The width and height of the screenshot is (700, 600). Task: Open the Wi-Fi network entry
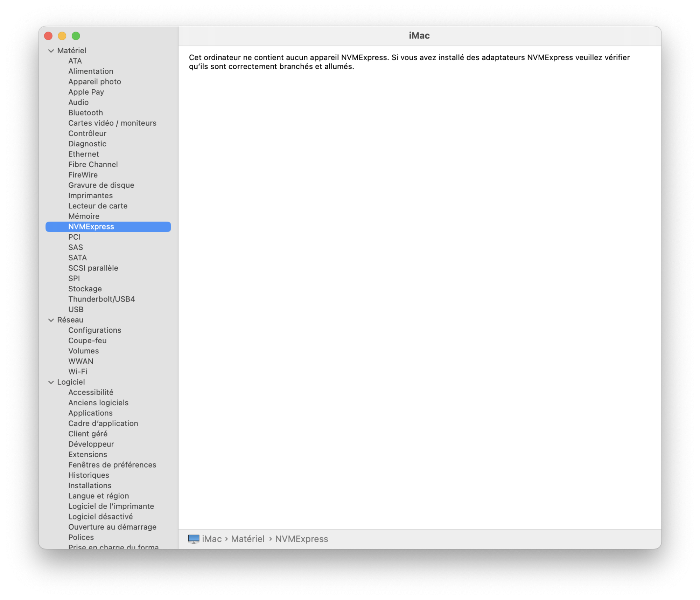pyautogui.click(x=78, y=372)
